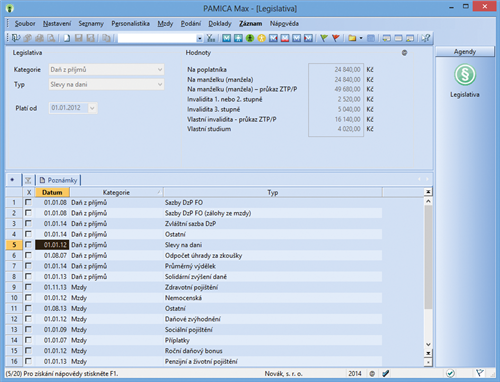Tick checkbox in row 5 Slevy na dani
This screenshot has height=382, width=500.
click(28, 245)
